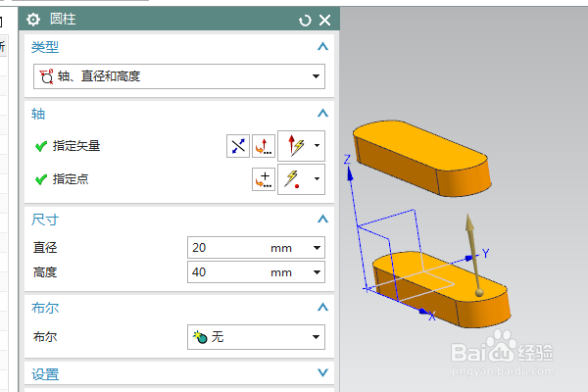Click the inferred point icon
This screenshot has height=392, width=588.
294,179
